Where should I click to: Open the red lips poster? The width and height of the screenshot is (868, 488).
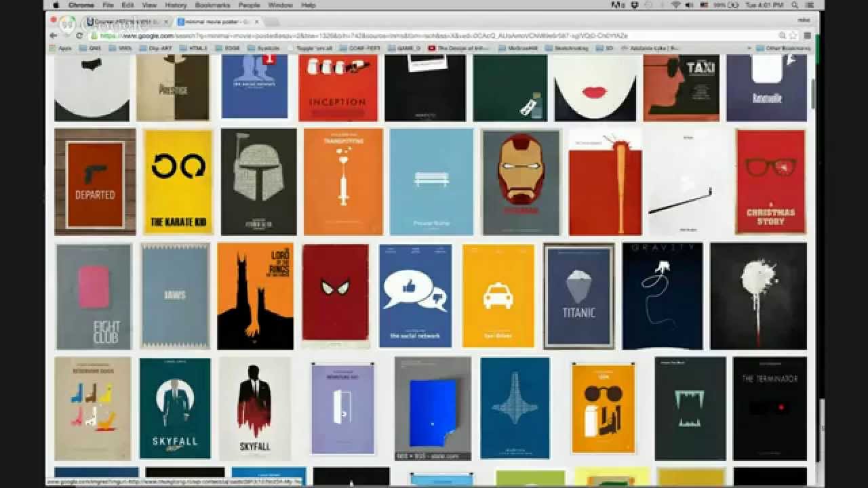(595, 88)
